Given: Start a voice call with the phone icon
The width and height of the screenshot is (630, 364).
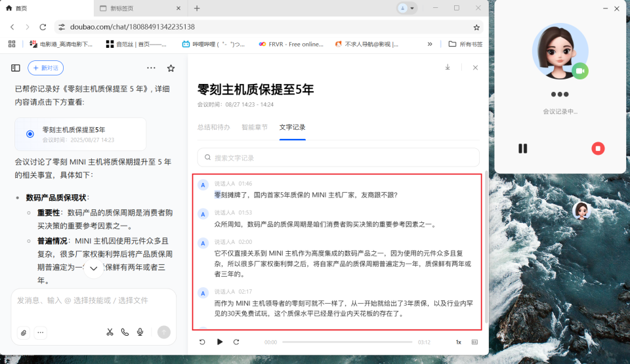Looking at the screenshot, I should pyautogui.click(x=125, y=333).
